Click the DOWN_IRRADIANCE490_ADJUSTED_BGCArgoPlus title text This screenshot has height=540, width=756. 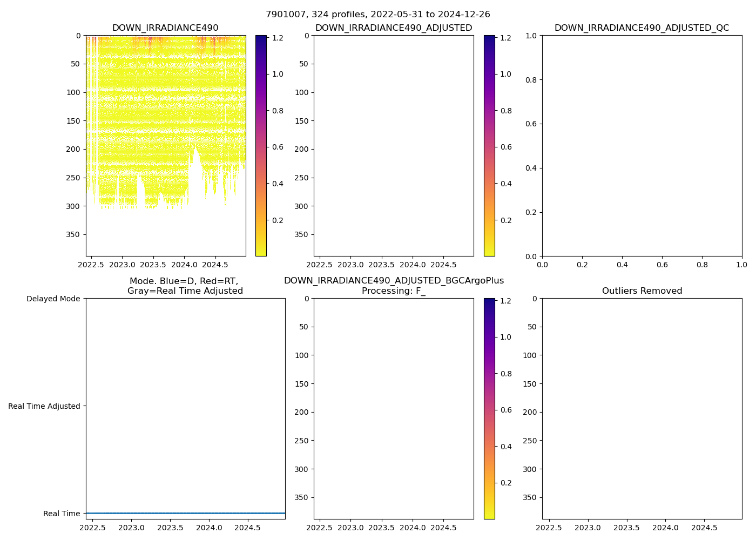(394, 281)
